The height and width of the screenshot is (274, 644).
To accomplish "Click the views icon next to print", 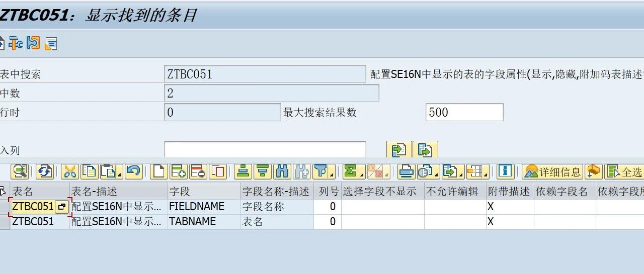I will pyautogui.click(x=425, y=171).
